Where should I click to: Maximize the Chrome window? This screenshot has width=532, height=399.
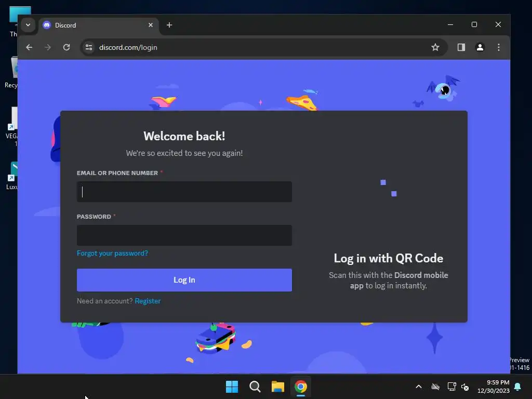(x=474, y=25)
